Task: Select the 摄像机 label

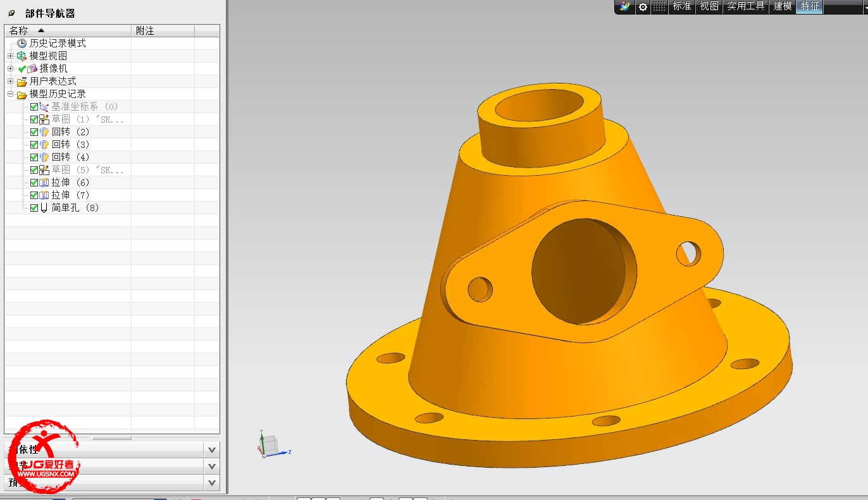Action: point(53,68)
